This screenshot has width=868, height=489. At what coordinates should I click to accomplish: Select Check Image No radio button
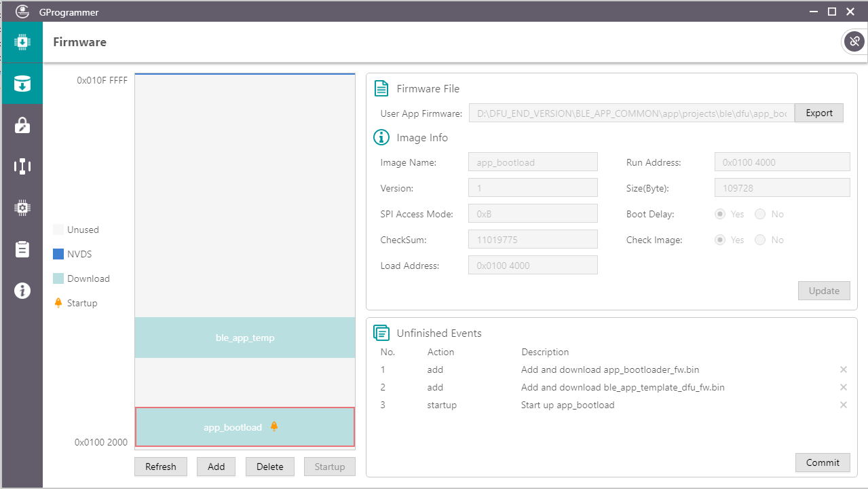760,240
